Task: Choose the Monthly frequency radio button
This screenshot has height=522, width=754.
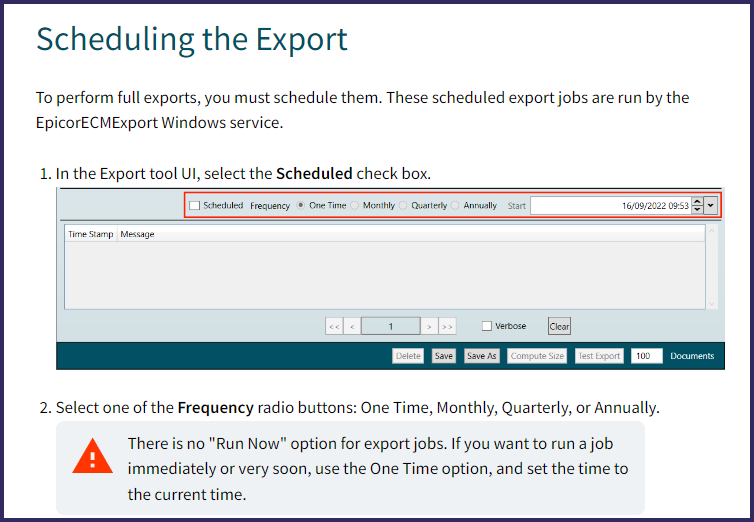Action: [x=355, y=205]
